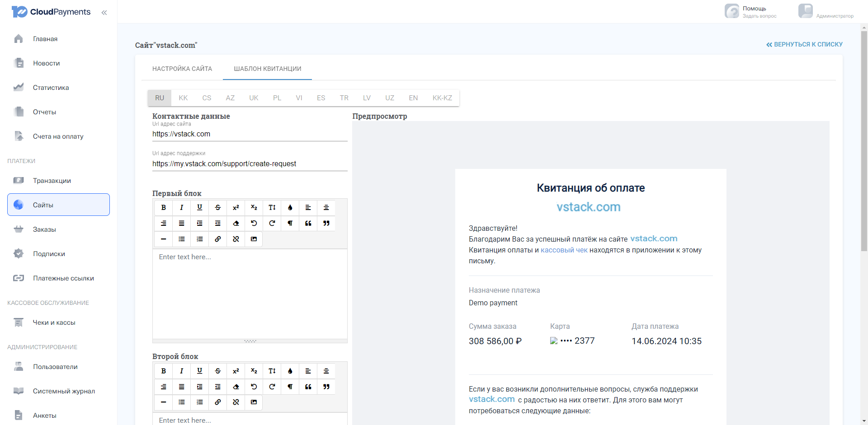Switch receipt language to EN
This screenshot has height=425, width=868.
click(413, 98)
